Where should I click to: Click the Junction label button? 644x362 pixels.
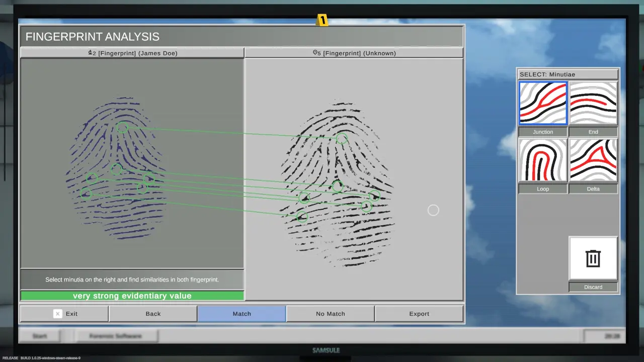[543, 132]
